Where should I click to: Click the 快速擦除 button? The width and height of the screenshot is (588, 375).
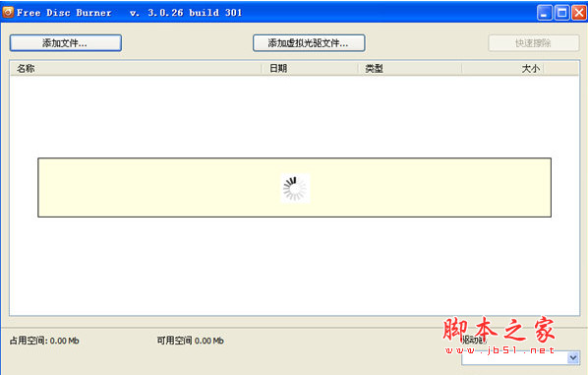tap(533, 43)
